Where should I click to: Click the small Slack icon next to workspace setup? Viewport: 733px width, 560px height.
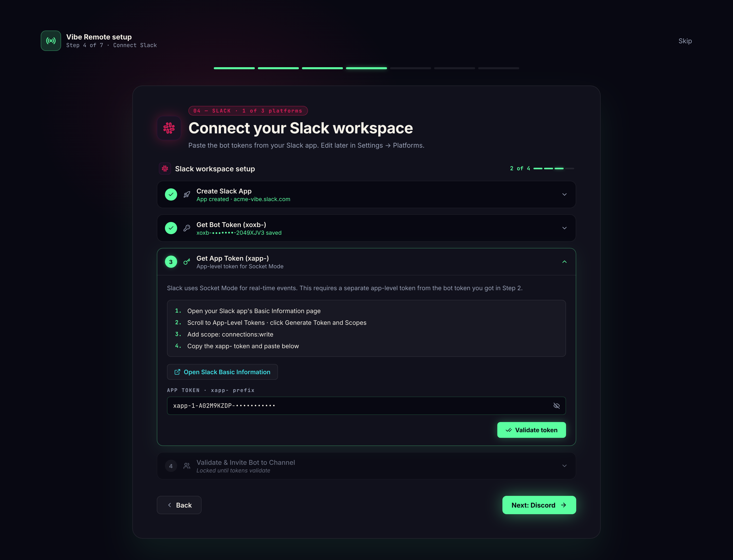click(x=165, y=169)
